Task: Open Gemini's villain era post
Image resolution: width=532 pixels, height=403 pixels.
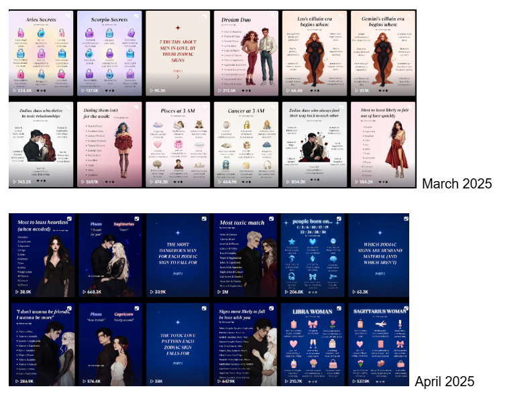Action: click(381, 54)
